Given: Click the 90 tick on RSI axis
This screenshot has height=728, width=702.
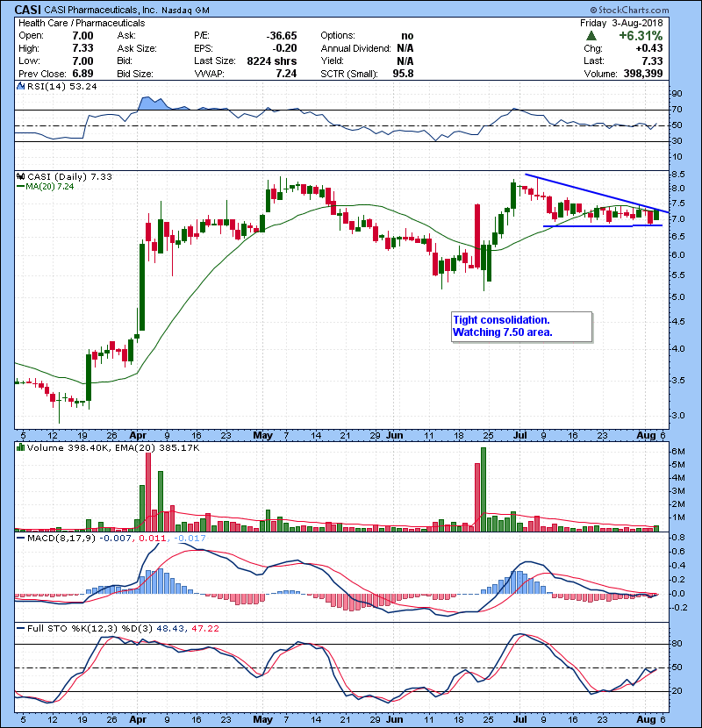Looking at the screenshot, I should 677,93.
